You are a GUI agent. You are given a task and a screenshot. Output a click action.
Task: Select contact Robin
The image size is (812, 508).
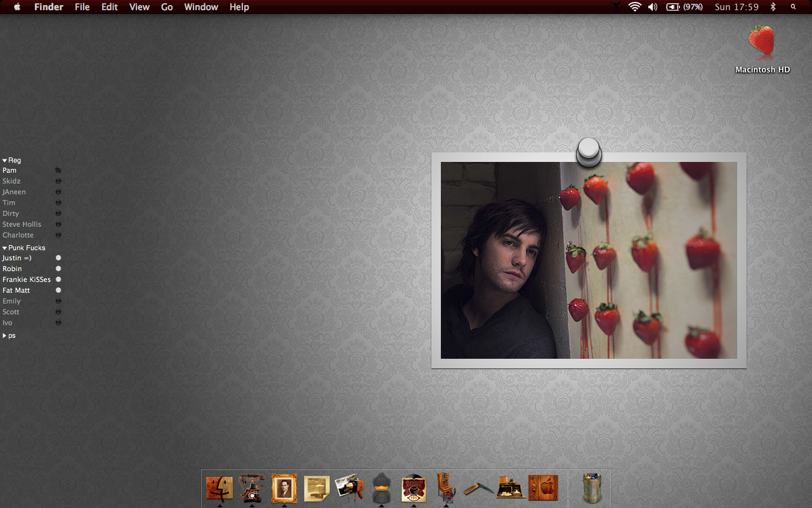point(12,269)
